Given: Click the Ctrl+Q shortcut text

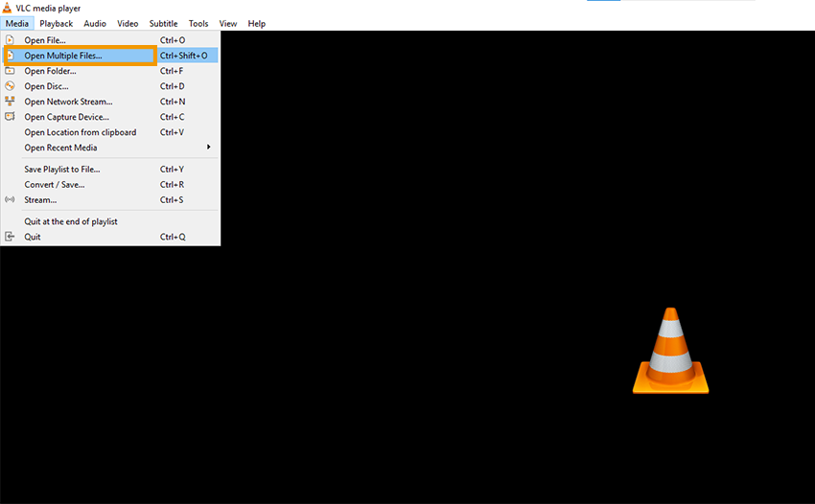Looking at the screenshot, I should pos(173,237).
